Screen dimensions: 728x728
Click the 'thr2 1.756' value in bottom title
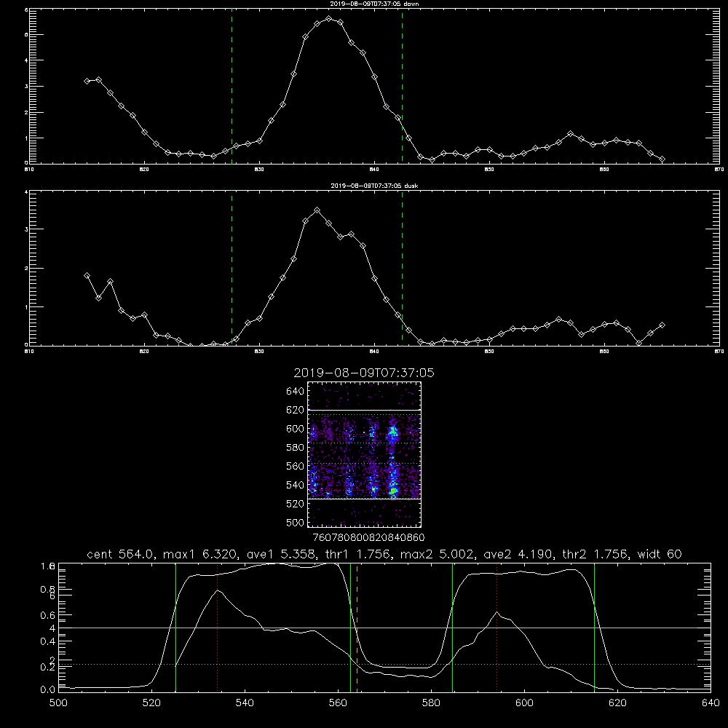tap(596, 554)
